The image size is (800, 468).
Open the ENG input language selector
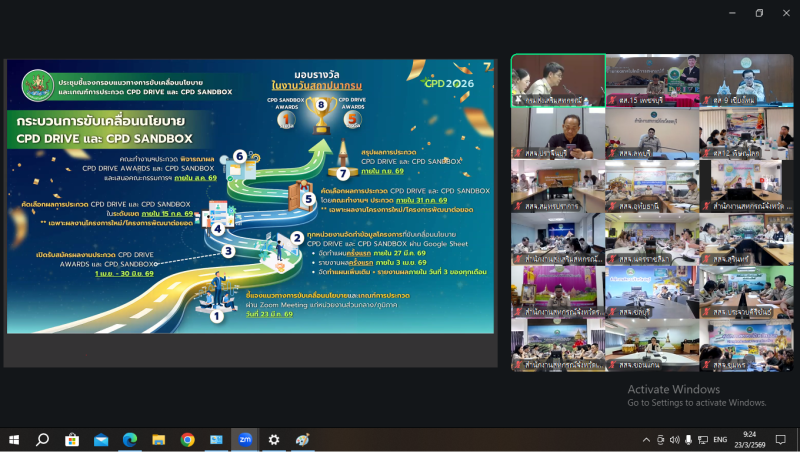(719, 439)
